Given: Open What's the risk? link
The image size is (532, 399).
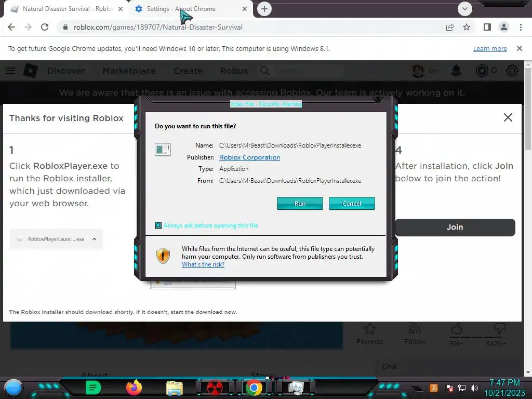Looking at the screenshot, I should pyautogui.click(x=203, y=264).
